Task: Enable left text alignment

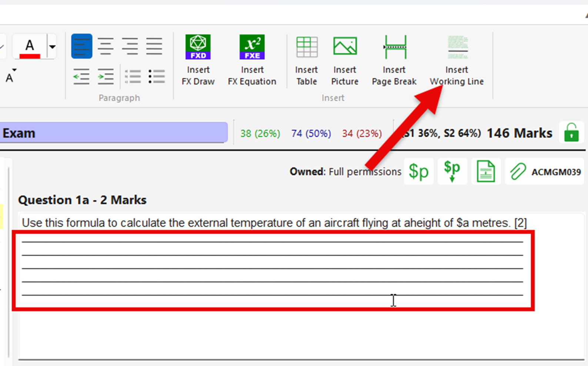Action: pyautogui.click(x=81, y=46)
